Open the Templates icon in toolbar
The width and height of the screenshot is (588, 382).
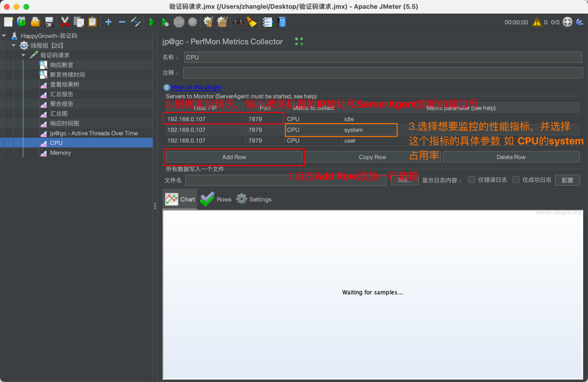pos(22,22)
